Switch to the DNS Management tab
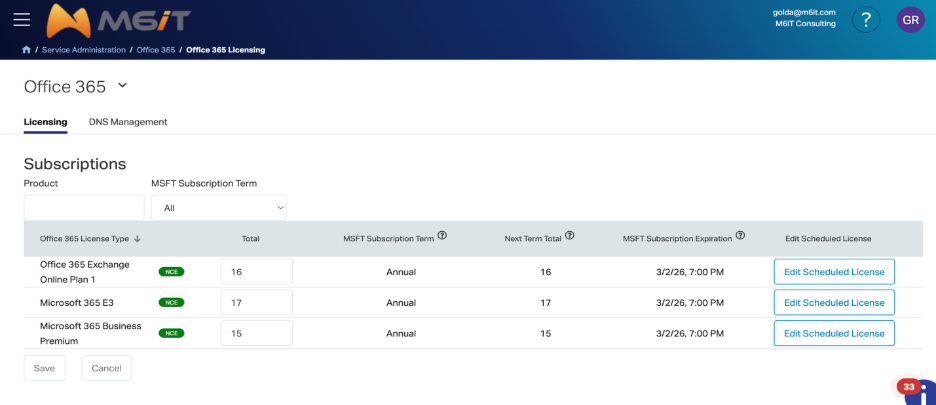The width and height of the screenshot is (936, 405). point(128,122)
